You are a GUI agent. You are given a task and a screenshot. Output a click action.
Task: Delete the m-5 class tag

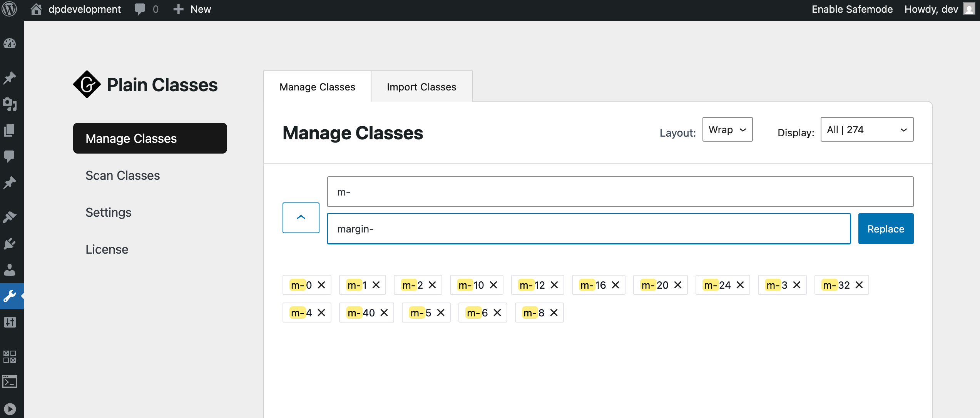click(441, 313)
